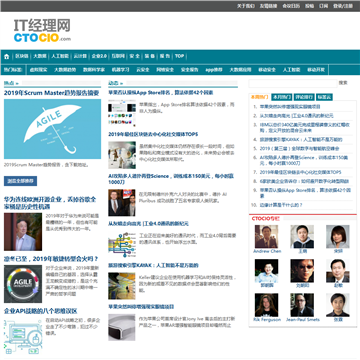Open the hot list item numbered 3 about IBM

(x=305, y=127)
